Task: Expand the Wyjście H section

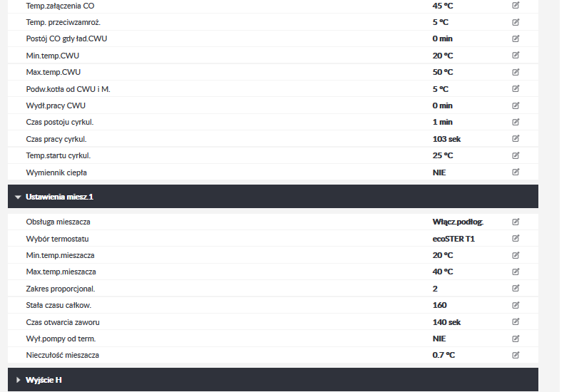Action: click(273, 380)
